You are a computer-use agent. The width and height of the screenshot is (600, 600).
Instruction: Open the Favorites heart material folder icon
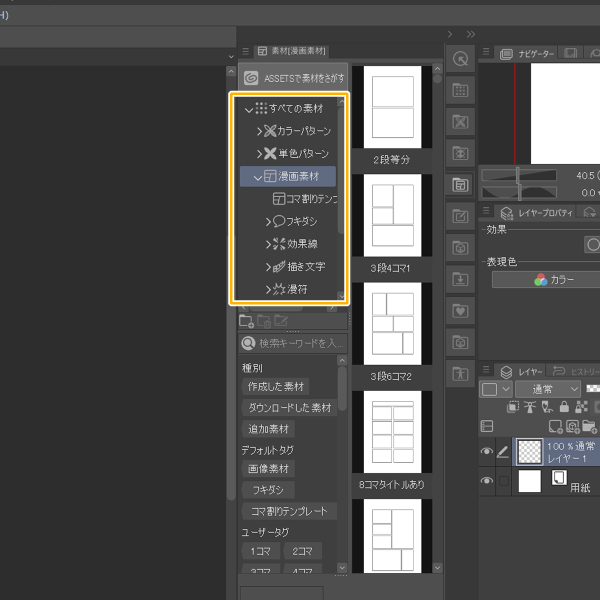tap(460, 310)
